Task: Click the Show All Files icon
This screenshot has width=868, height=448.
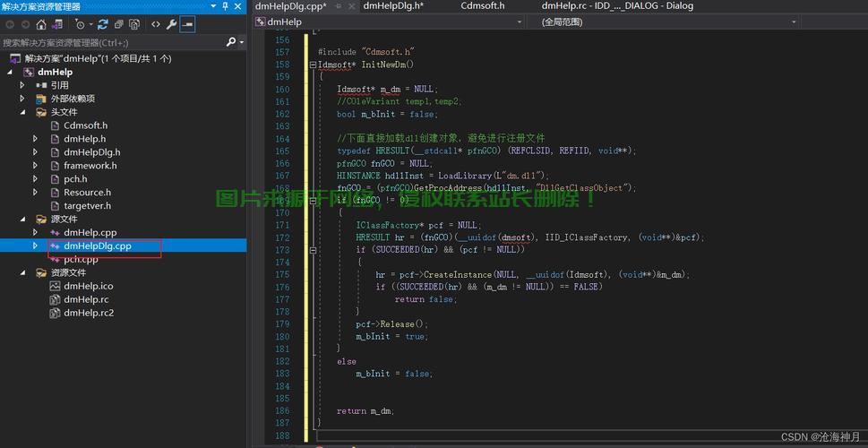Action: 133,24
